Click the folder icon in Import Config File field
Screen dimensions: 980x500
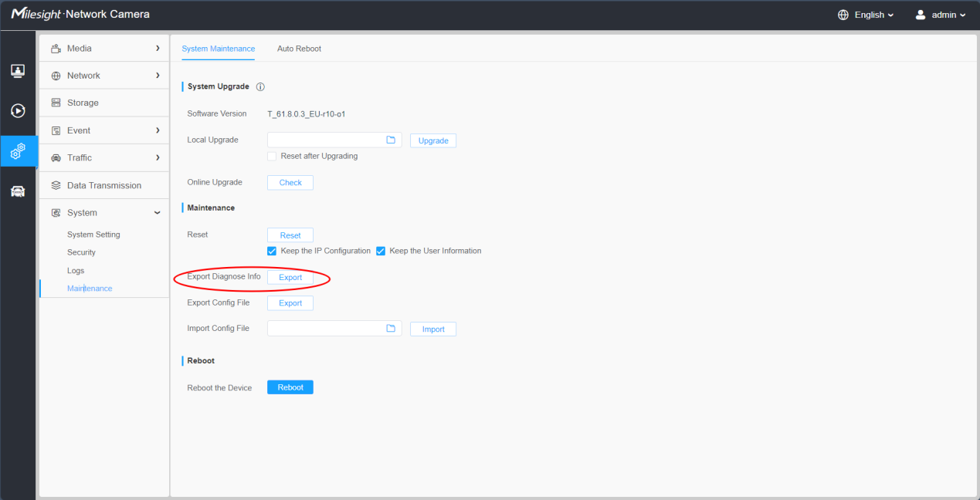[391, 329]
